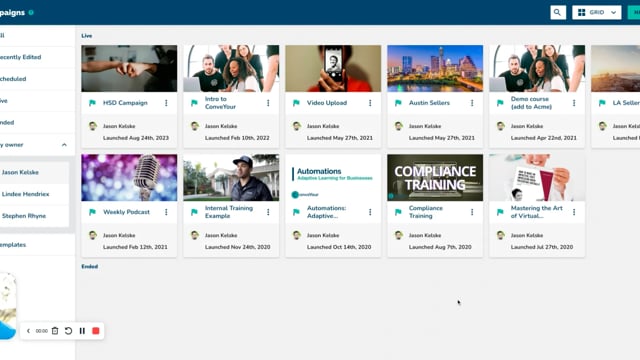Open Weekly Podcast three-dot menu

pos(166,212)
